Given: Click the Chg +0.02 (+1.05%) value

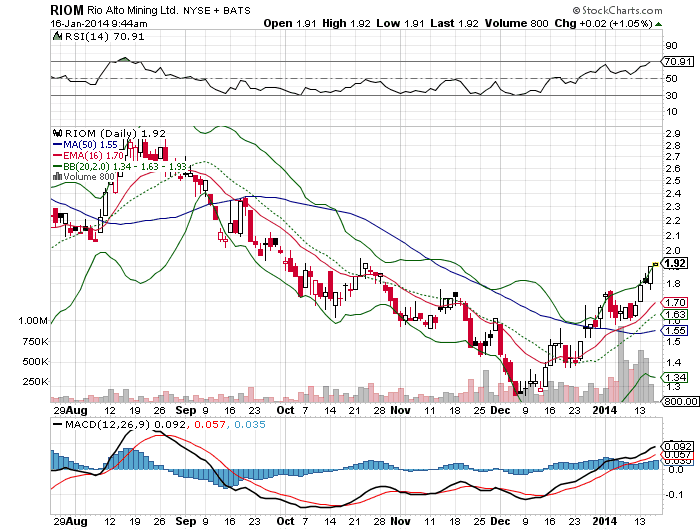Looking at the screenshot, I should pos(604,24).
